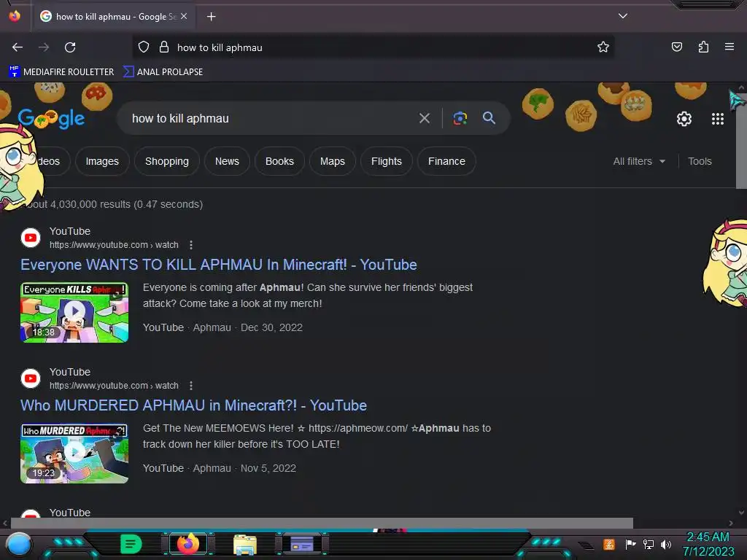Screen dimensions: 747x560
Task: Open the purple window taskbar app
Action: tap(301, 544)
